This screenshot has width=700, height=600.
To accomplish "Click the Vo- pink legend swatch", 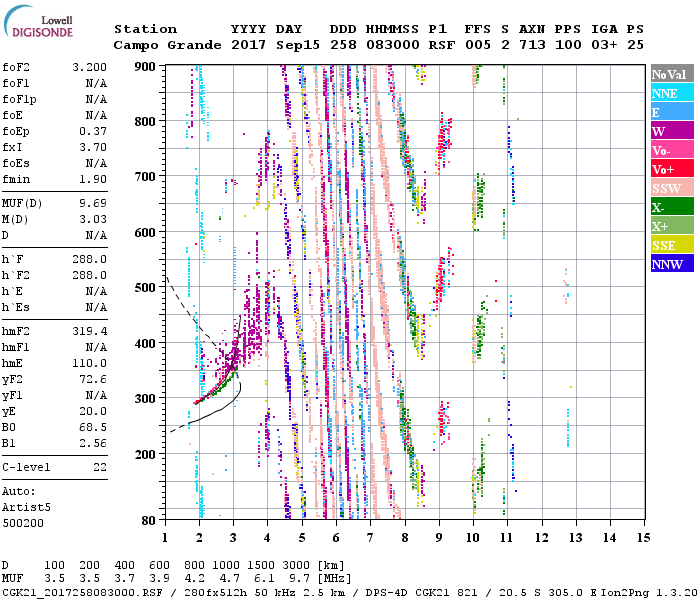I will pos(670,150).
